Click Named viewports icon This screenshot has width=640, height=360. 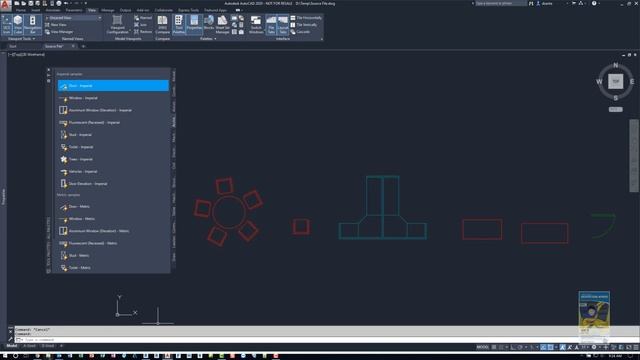coord(137,18)
